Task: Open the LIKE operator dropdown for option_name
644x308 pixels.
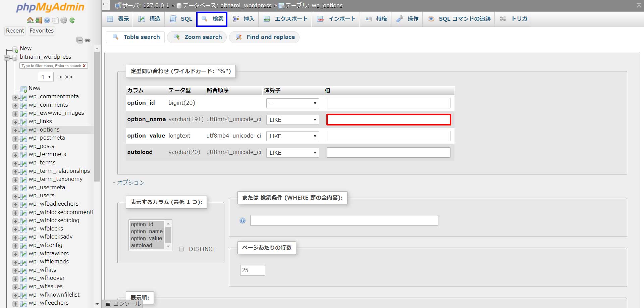Action: 292,120
